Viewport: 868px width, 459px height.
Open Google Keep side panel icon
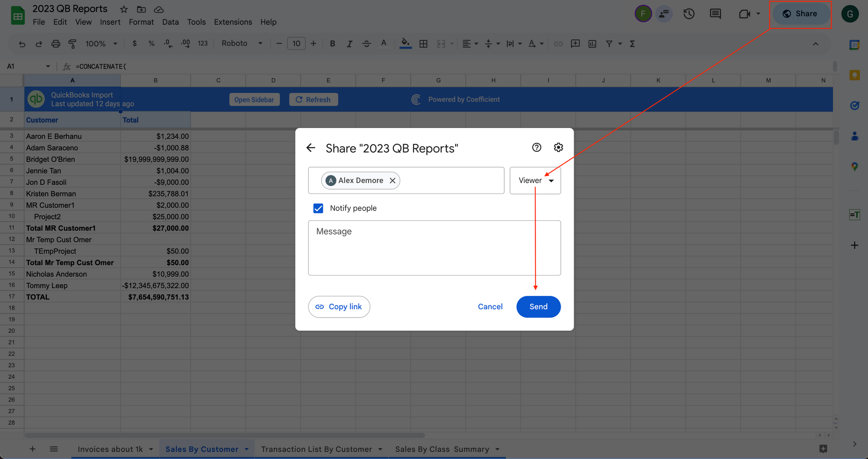coord(855,75)
